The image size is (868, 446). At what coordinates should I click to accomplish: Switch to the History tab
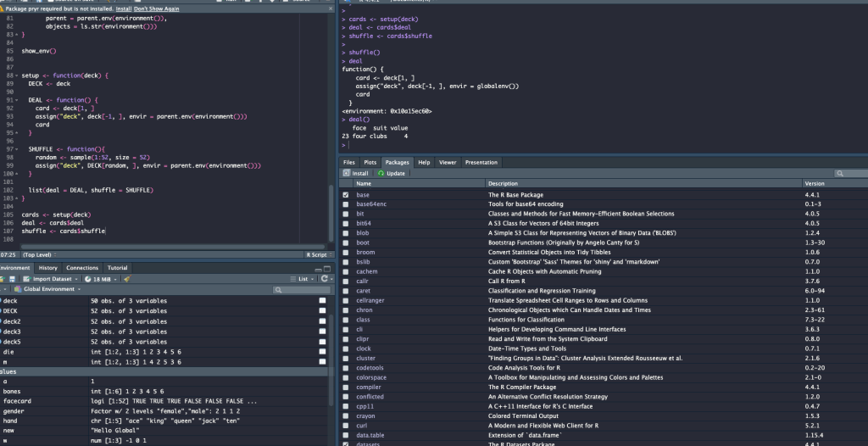click(x=48, y=268)
